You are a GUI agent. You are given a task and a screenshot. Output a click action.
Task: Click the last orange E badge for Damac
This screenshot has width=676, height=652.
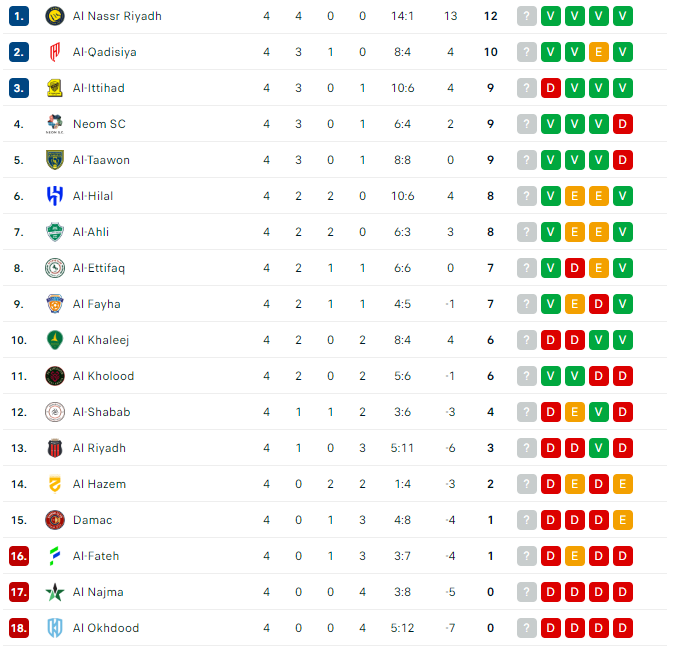pos(623,520)
